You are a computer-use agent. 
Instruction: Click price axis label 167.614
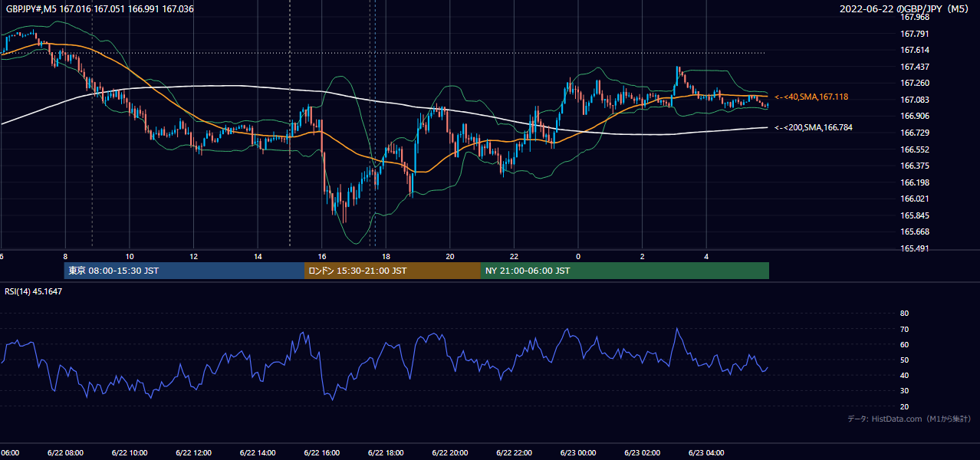pos(914,50)
